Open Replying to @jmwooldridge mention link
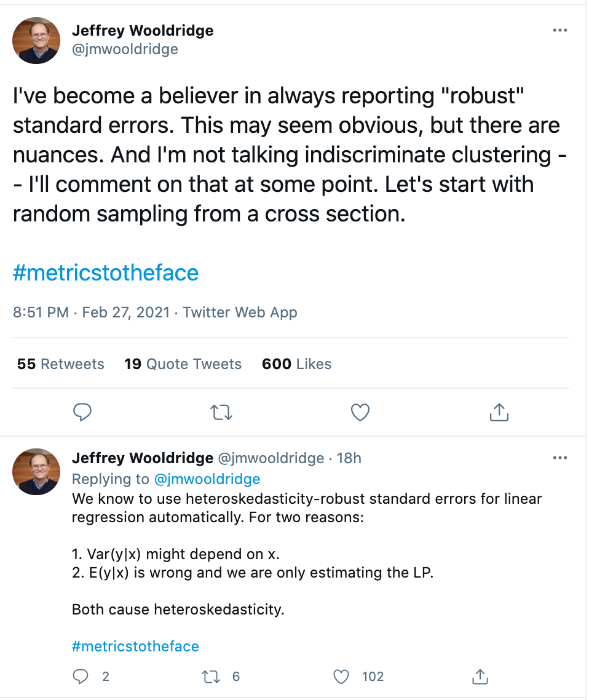Image resolution: width=589 pixels, height=700 pixels. tap(207, 479)
